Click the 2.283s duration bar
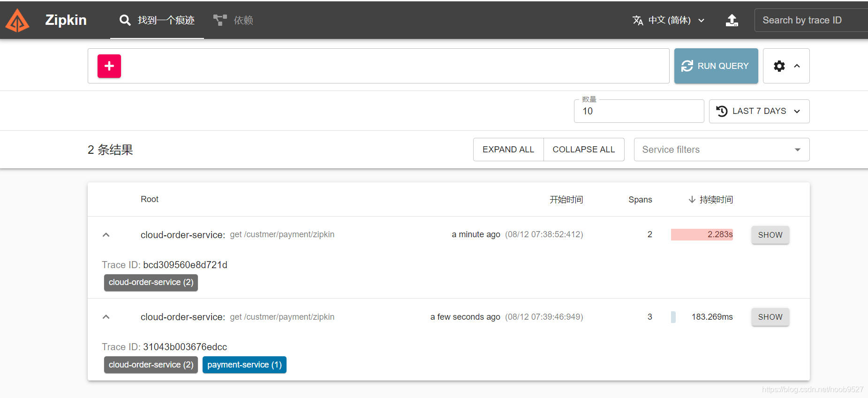Screen dimensions: 868x398 [x=702, y=234]
